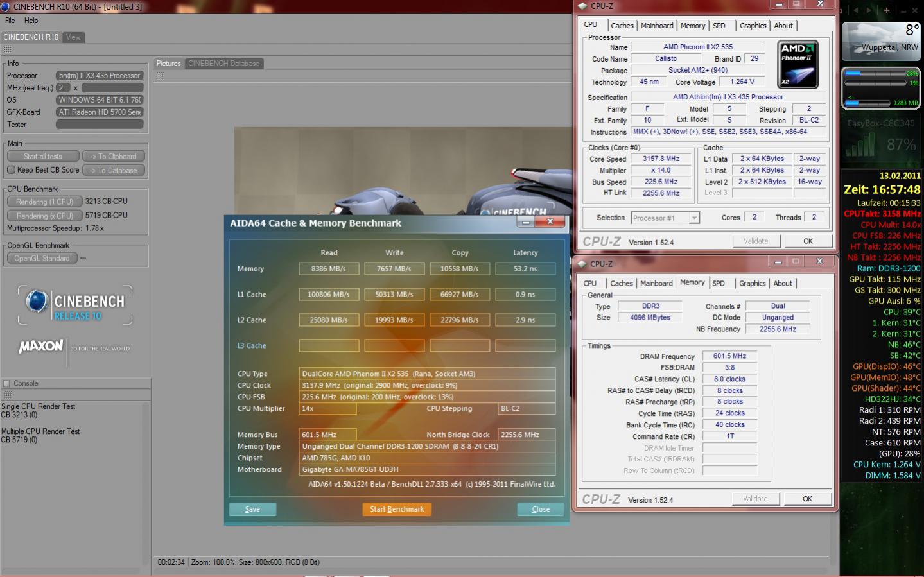This screenshot has width=924, height=577.
Task: Click the L3 Cache label in AIDA64
Action: click(x=252, y=345)
